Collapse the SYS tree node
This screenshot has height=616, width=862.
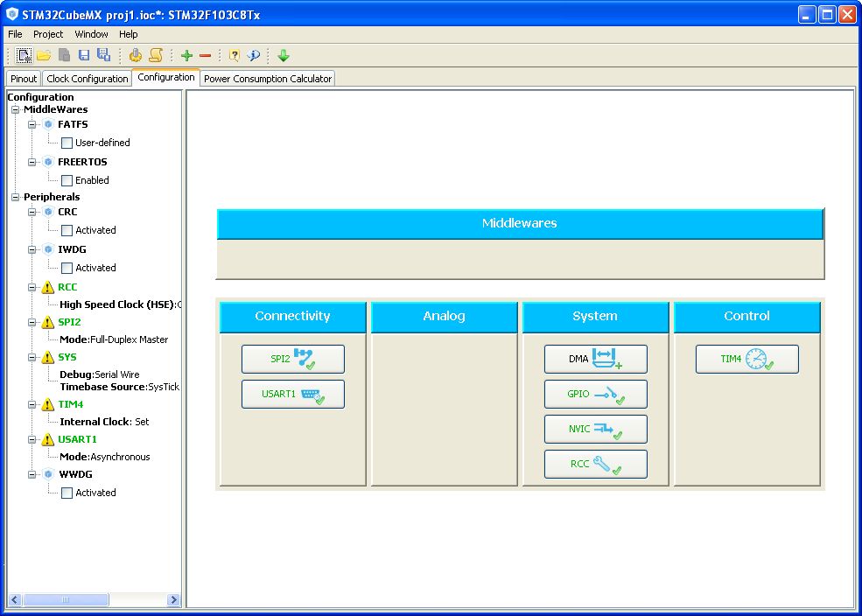[x=32, y=357]
